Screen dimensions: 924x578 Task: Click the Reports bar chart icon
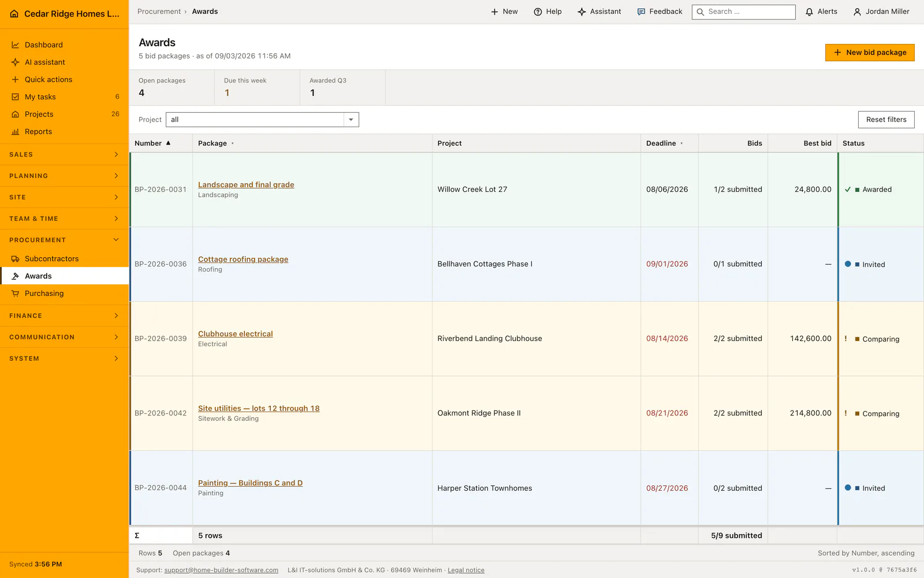16,132
